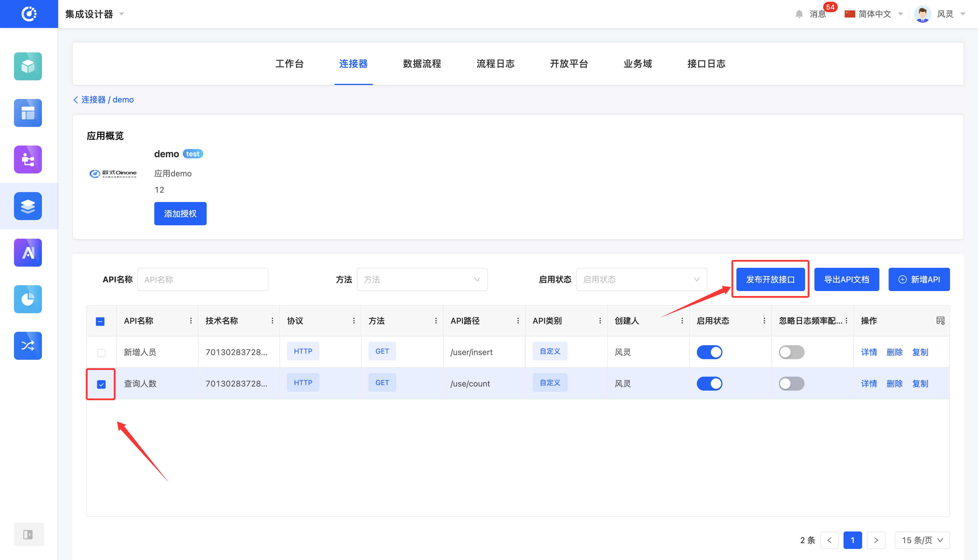The height and width of the screenshot is (560, 978).
Task: Disable 启用状态 toggle for 查询人数
Action: (710, 383)
